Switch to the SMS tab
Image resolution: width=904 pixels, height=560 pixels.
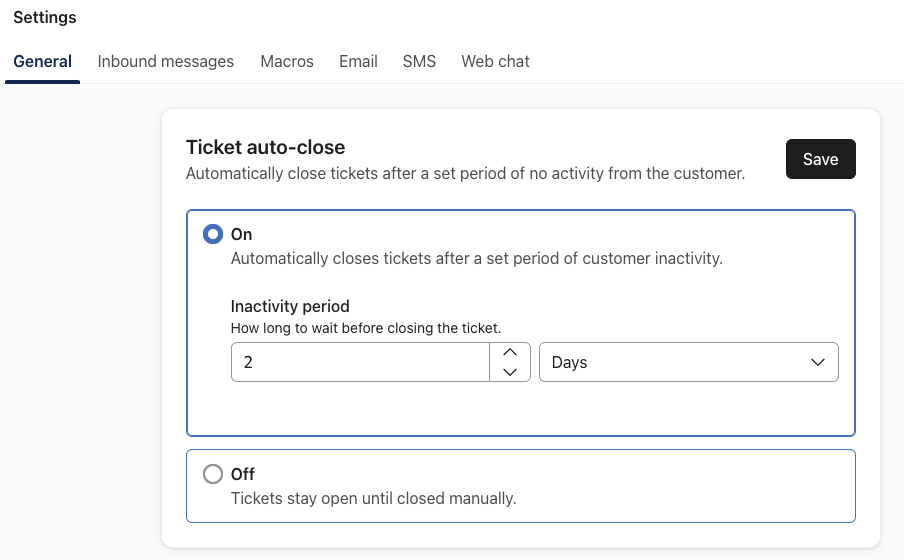pos(420,61)
